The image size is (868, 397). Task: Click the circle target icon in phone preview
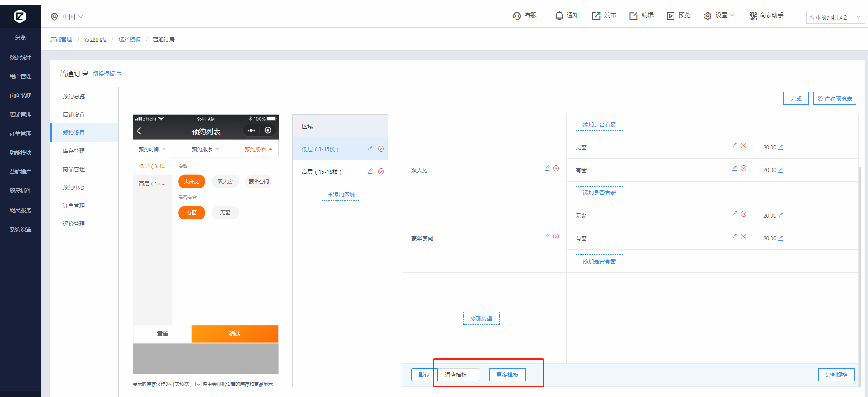268,131
